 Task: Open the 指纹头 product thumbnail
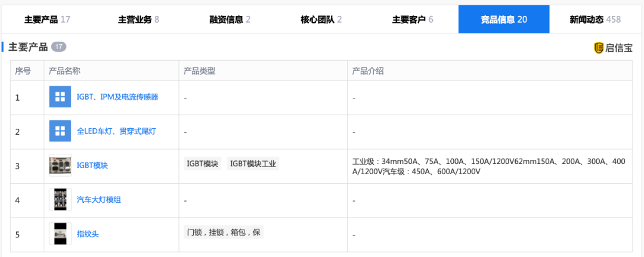point(60,234)
